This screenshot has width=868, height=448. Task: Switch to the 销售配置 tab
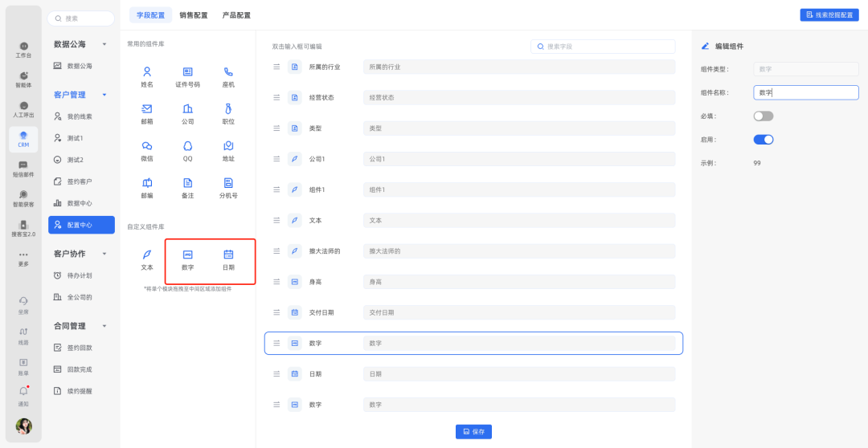pos(193,15)
